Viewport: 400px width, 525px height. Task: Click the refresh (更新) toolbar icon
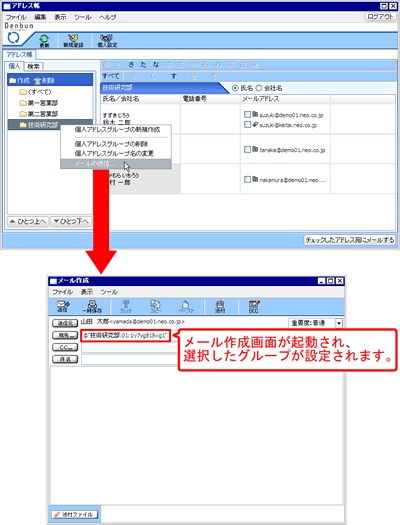pyautogui.click(x=44, y=41)
